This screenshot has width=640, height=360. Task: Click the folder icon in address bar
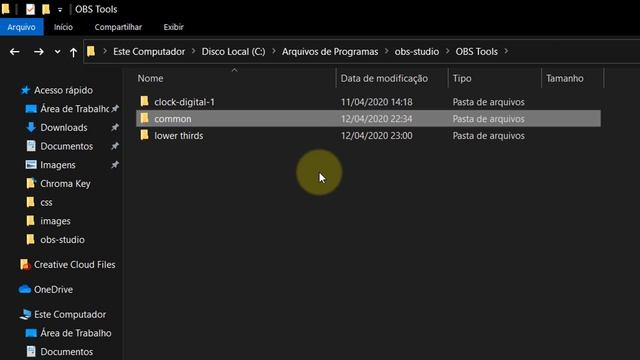91,51
